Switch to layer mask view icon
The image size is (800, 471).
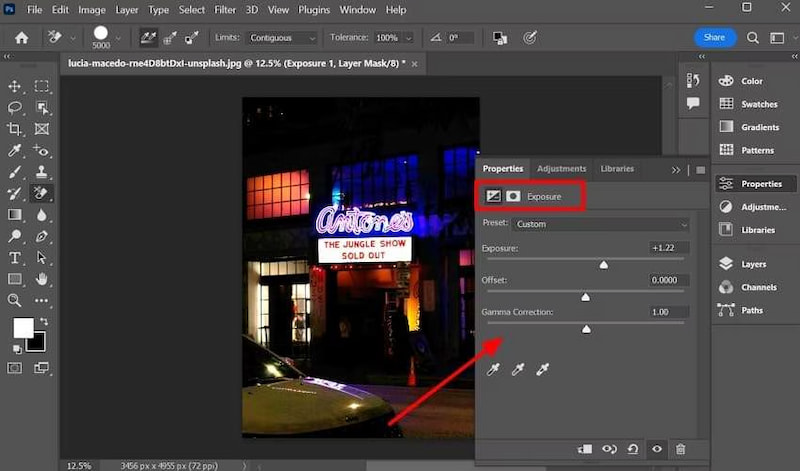[x=513, y=196]
